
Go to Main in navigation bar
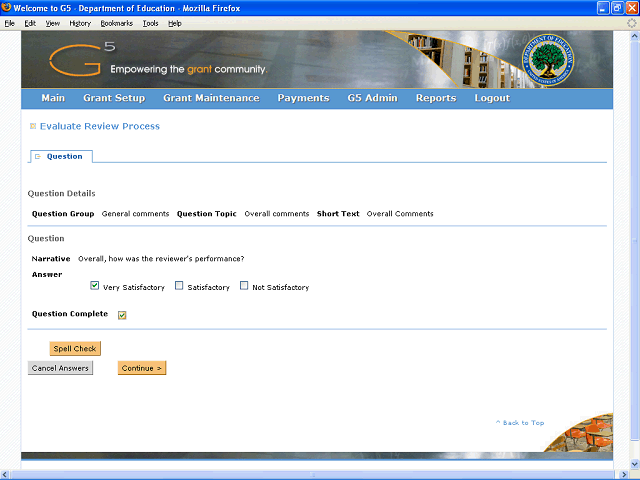click(53, 98)
